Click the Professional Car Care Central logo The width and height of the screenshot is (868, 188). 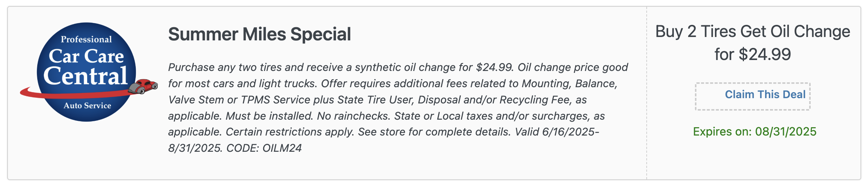(89, 72)
